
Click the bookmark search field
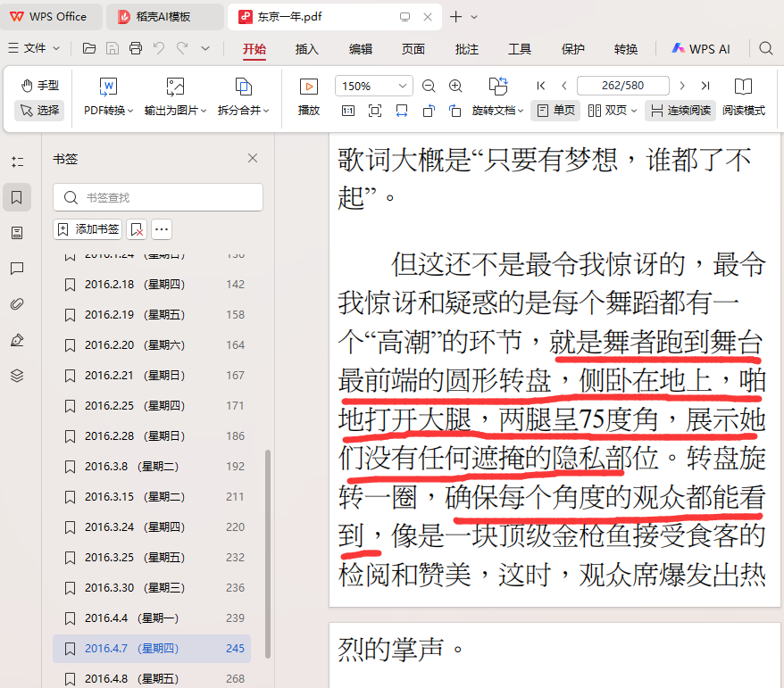click(158, 197)
